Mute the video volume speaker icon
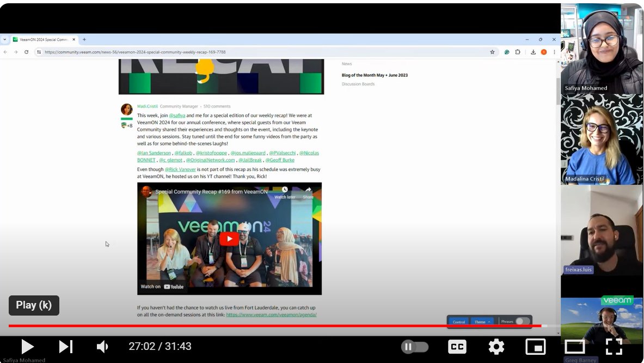The height and width of the screenshot is (363, 644). pos(102,347)
